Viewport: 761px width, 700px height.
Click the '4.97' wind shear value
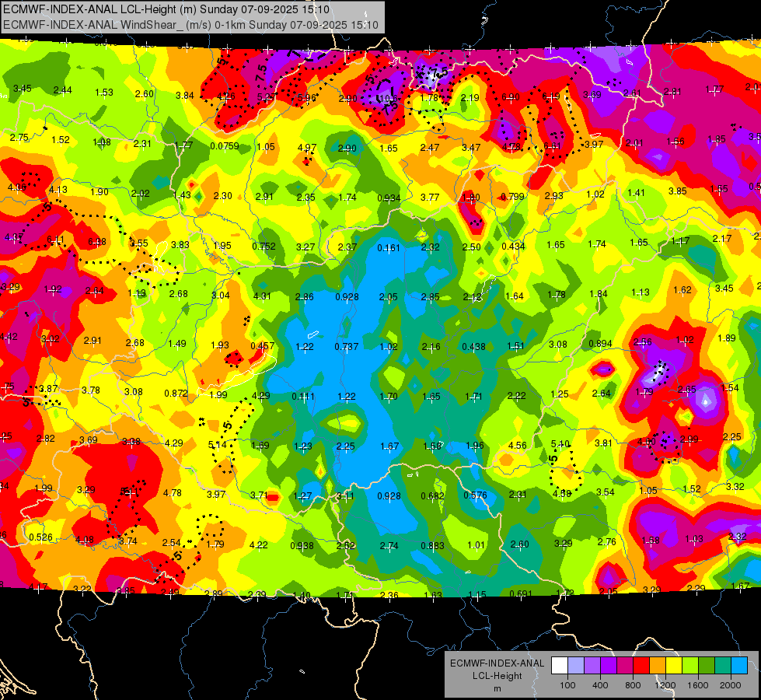307,147
